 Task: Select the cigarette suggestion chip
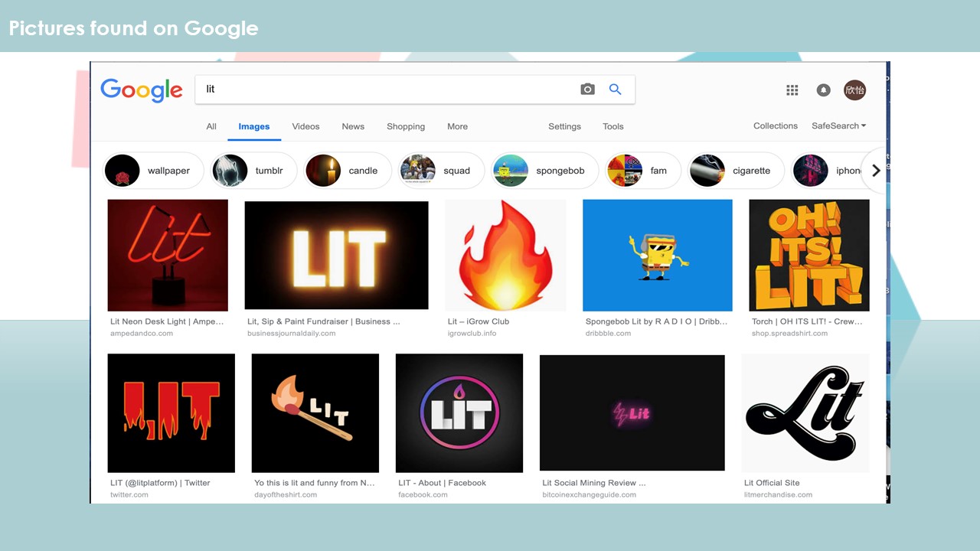click(x=736, y=171)
